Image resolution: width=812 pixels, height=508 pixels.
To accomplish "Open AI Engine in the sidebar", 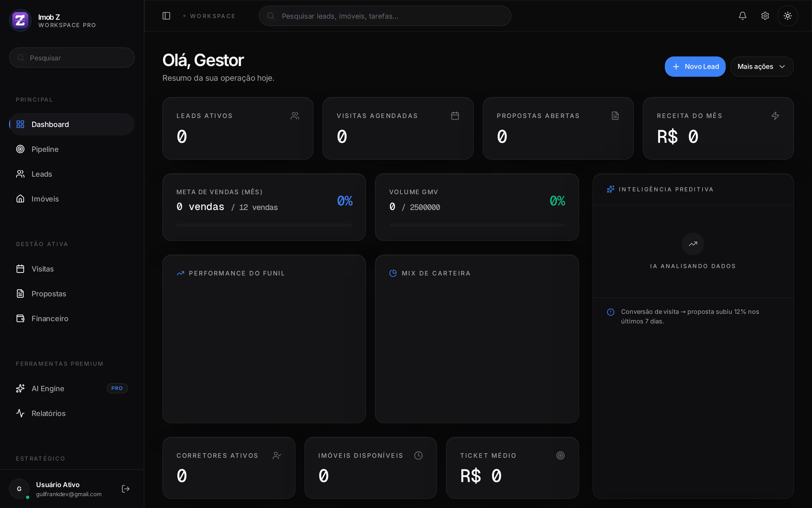I will tap(72, 388).
